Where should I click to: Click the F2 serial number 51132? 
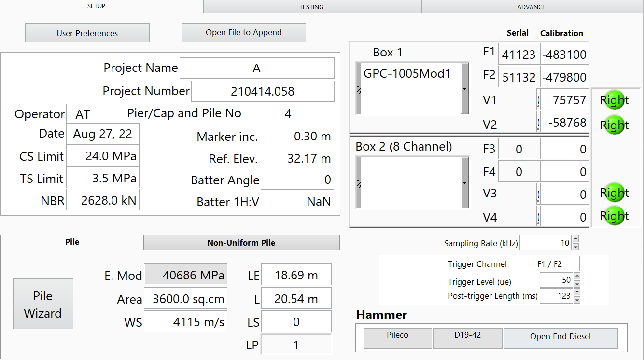[519, 77]
